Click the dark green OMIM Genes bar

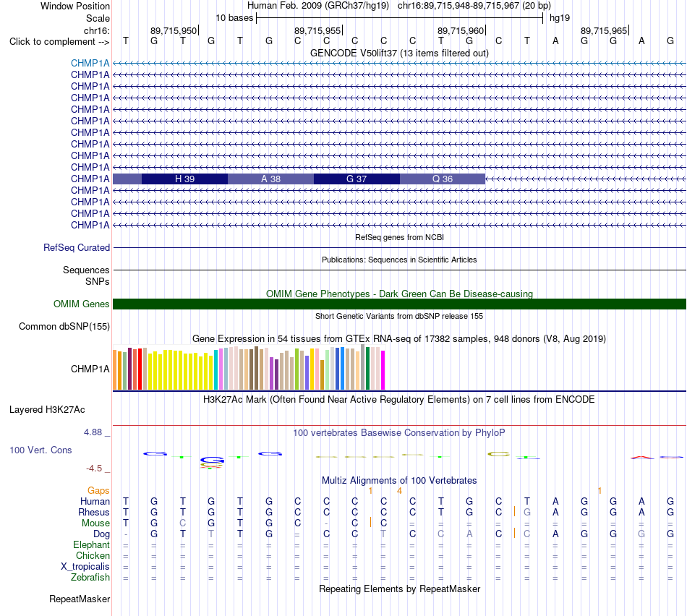[400, 304]
